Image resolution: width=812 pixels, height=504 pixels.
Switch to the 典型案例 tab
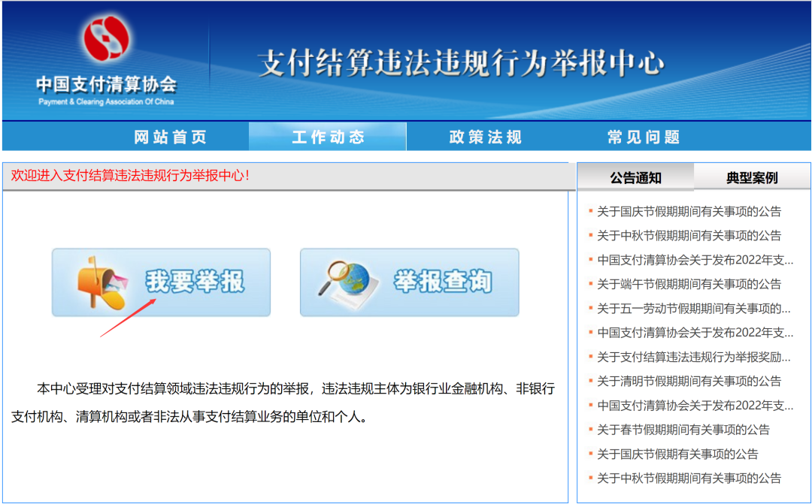point(752,177)
